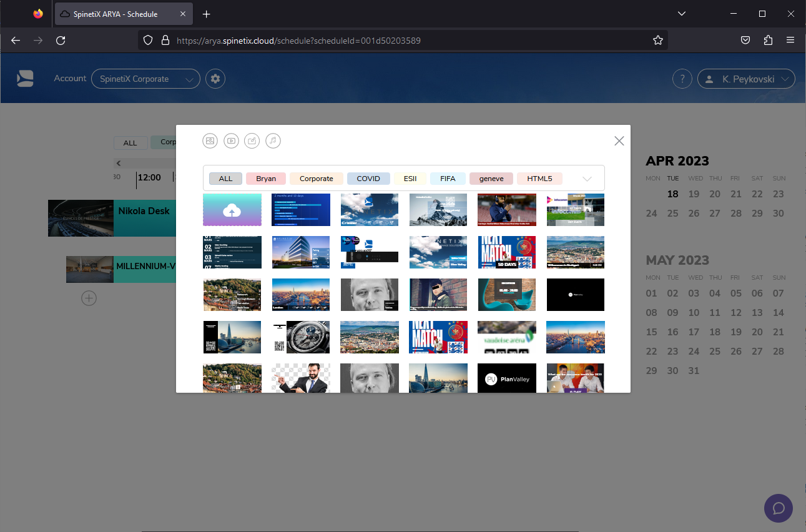Toggle the FIFA tag filter
This screenshot has width=806, height=532.
[448, 179]
